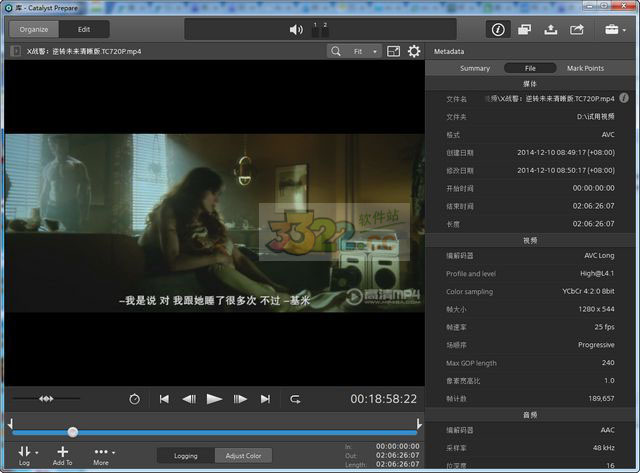The width and height of the screenshot is (640, 473).
Task: Click the magnifier zoom icon
Action: click(x=336, y=51)
